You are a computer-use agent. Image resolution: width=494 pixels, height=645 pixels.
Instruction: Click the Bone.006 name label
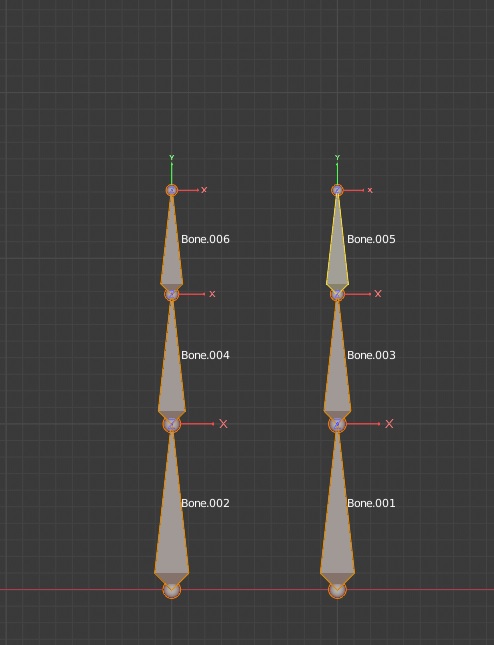[x=205, y=239]
